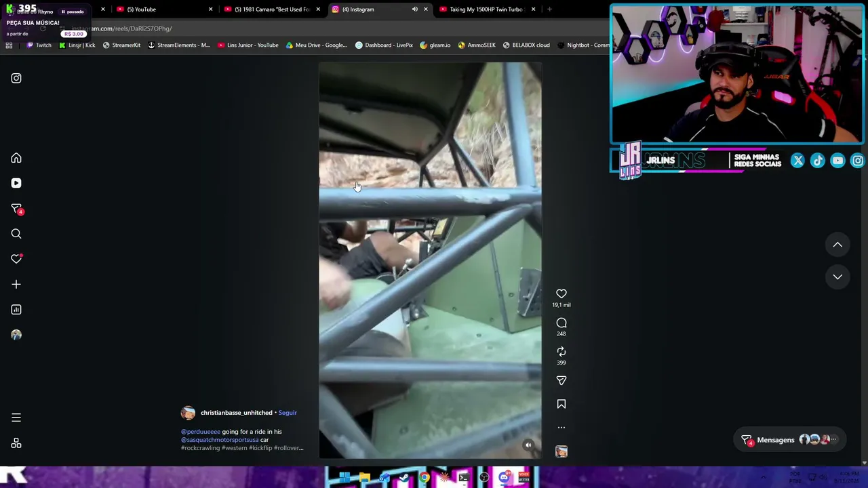
Task: Open your profile avatar in sidebar
Action: pos(16,335)
